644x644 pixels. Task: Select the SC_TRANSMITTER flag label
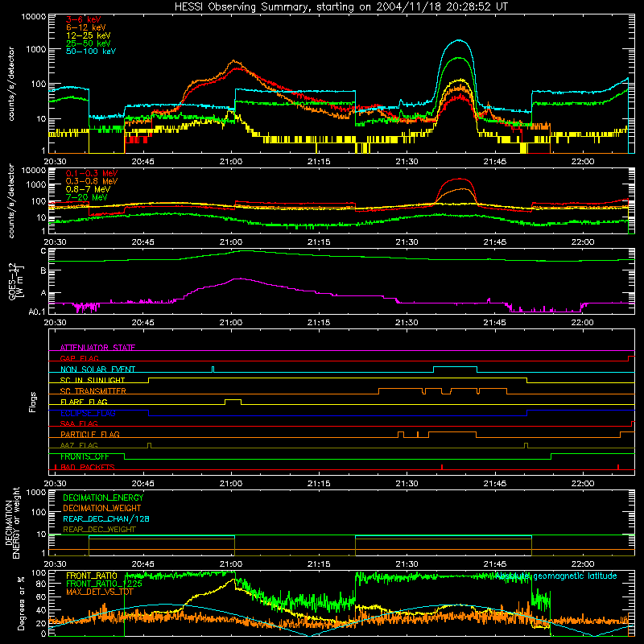(x=93, y=391)
